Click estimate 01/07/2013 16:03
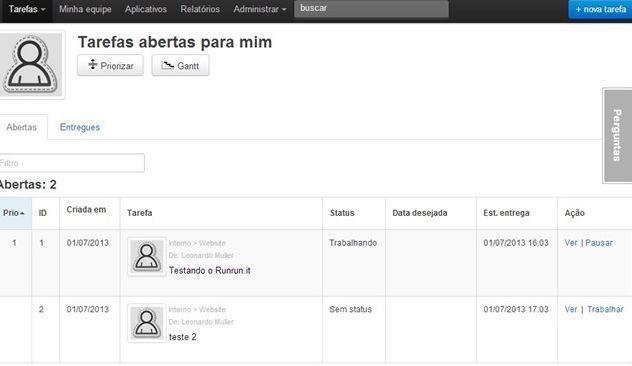 [516, 243]
